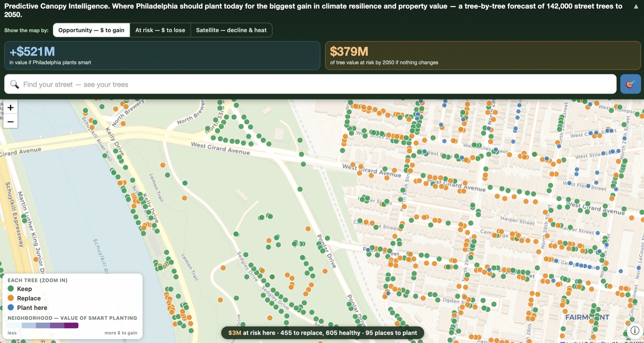Click the 'Harper Street' map label
This screenshot has height=343, width=644.
pyautogui.click(x=518, y=221)
